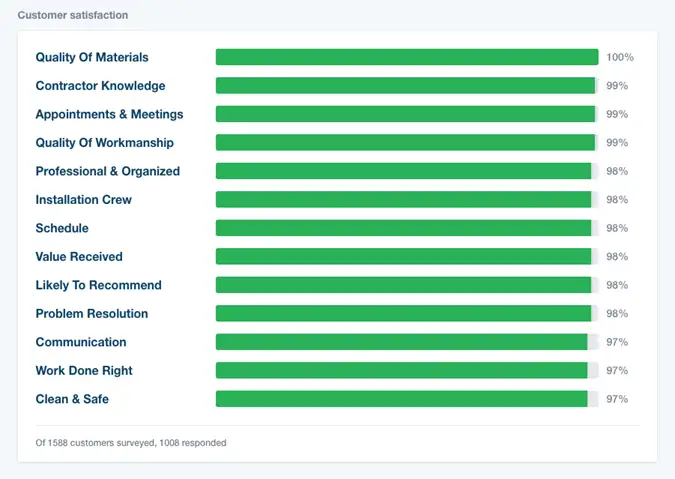The image size is (675, 479).
Task: Select the Problem Resolution label
Action: click(x=91, y=314)
